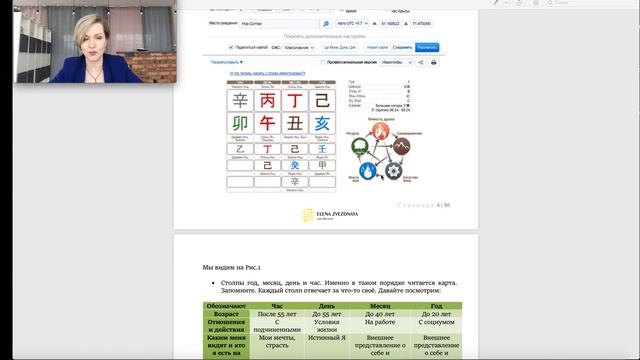The image size is (640, 360).
Task: Click small 丁 hidden stem below 午
Action: [x=267, y=149]
